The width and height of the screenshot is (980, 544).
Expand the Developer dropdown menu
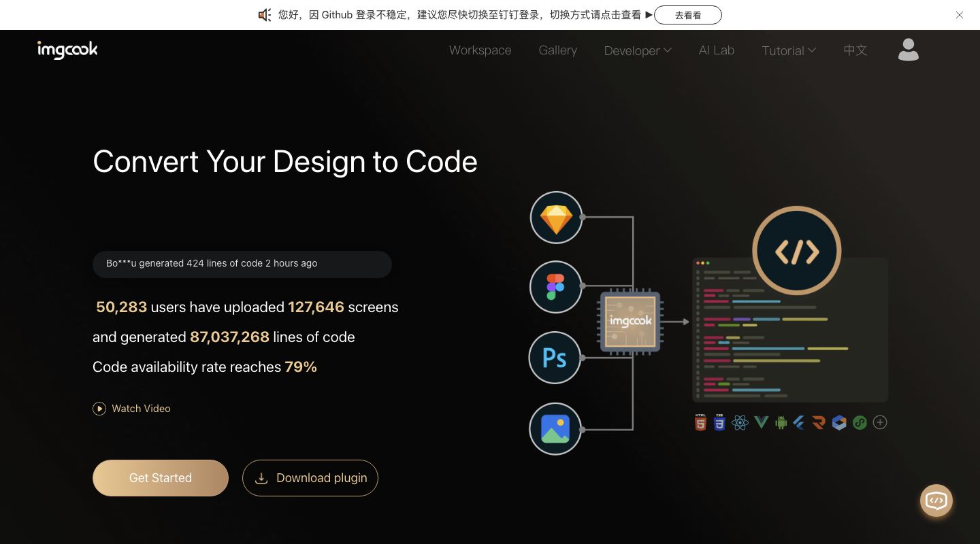pos(638,50)
